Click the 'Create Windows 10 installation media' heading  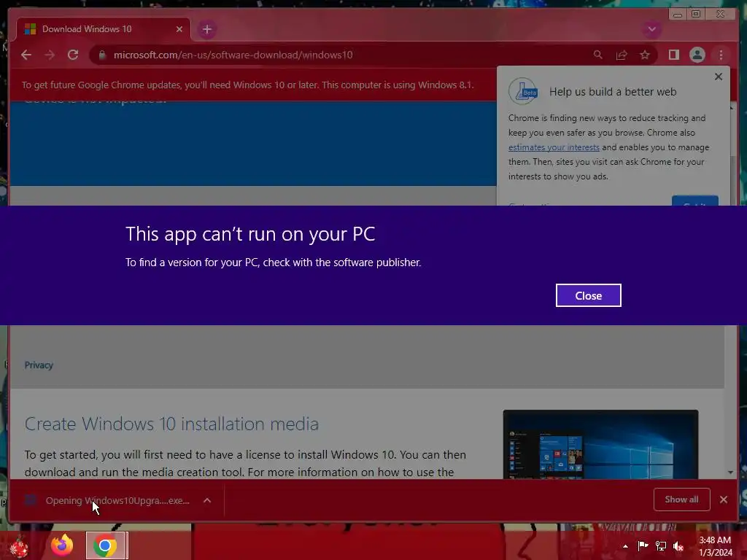[171, 424]
